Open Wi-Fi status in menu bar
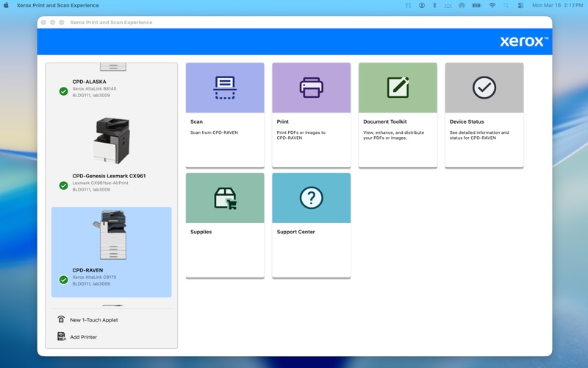Screen dimensions: 588x368 point(492,5)
